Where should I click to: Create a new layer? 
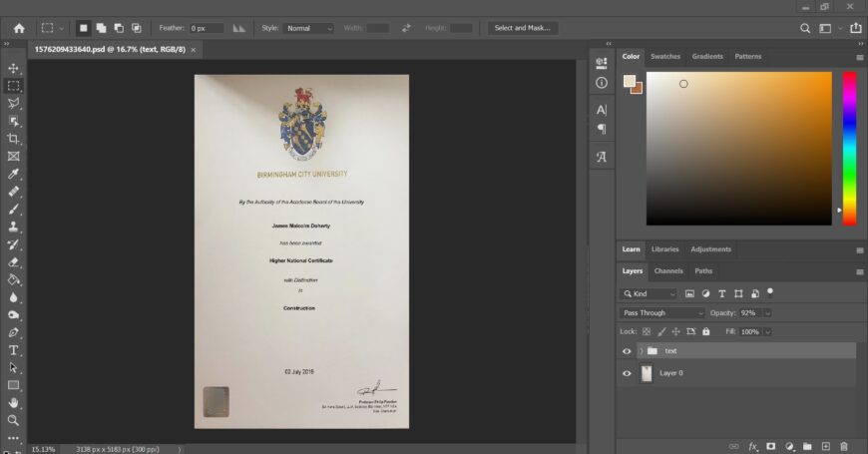pyautogui.click(x=826, y=446)
